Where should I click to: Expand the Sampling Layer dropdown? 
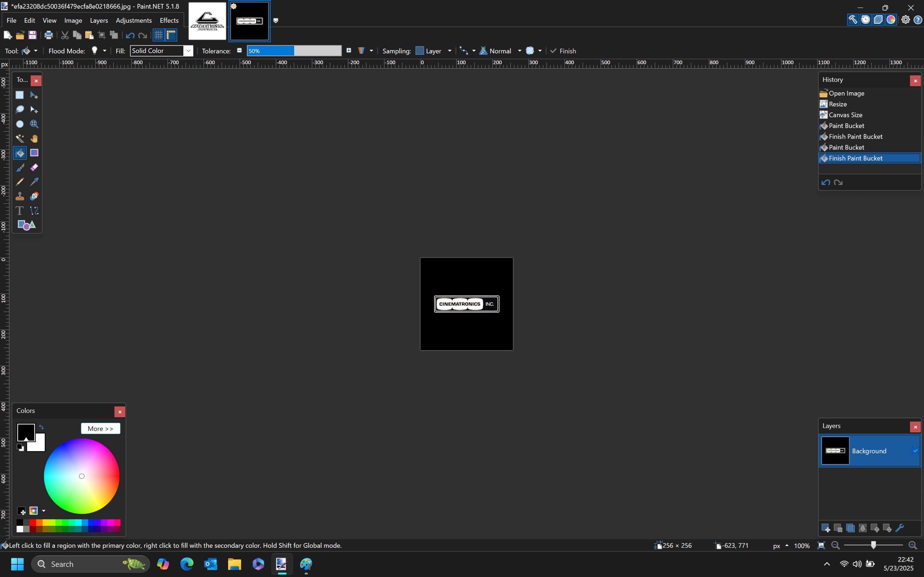(449, 51)
